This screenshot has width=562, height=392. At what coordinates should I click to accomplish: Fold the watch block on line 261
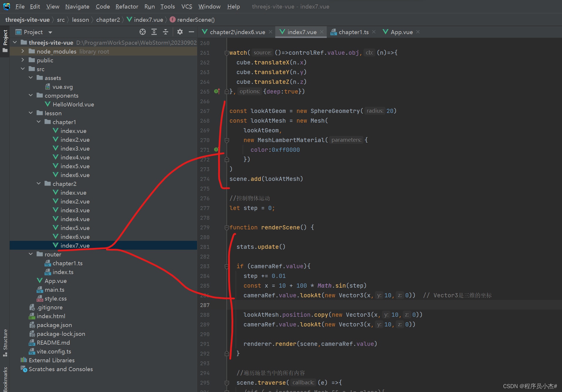click(x=227, y=53)
